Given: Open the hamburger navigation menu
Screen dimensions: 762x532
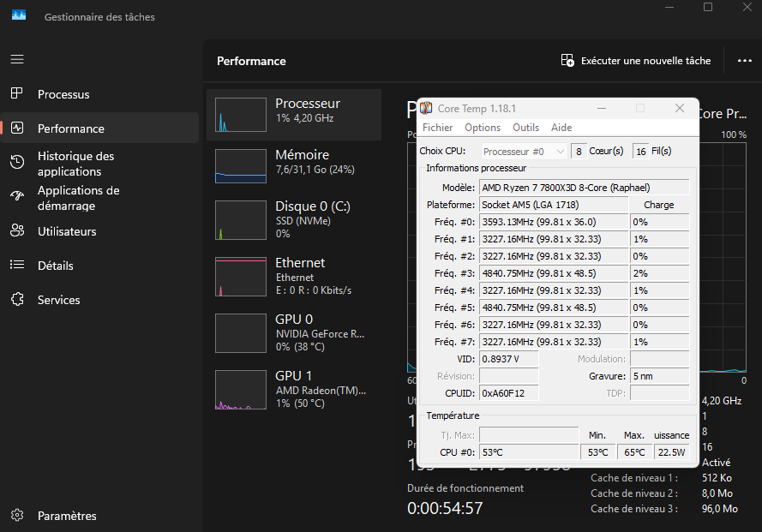Looking at the screenshot, I should [17, 59].
